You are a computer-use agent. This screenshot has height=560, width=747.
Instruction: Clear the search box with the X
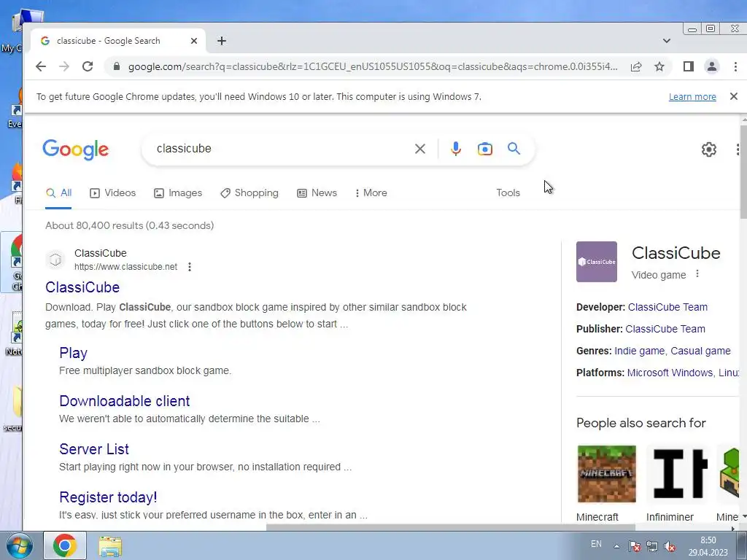(x=419, y=149)
